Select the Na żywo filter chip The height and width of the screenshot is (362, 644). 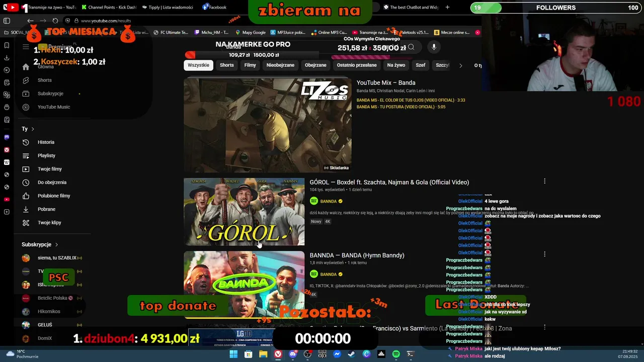point(396,65)
